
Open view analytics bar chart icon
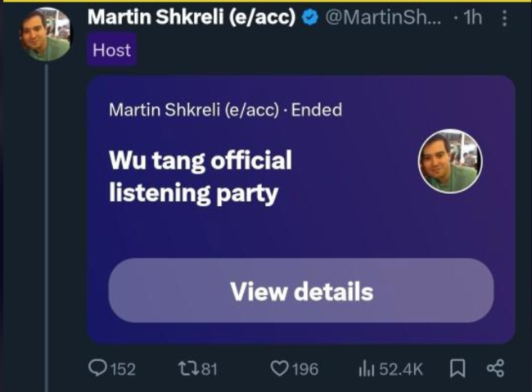(367, 369)
